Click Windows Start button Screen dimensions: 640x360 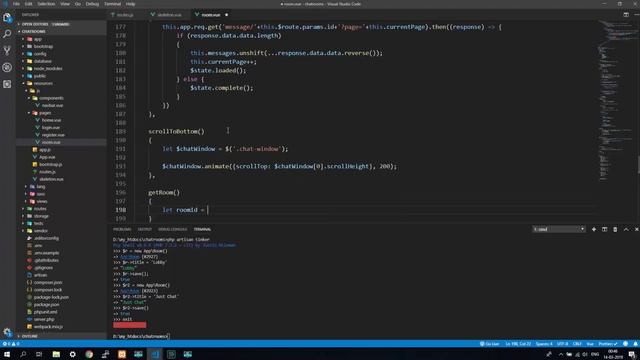pos(7,354)
